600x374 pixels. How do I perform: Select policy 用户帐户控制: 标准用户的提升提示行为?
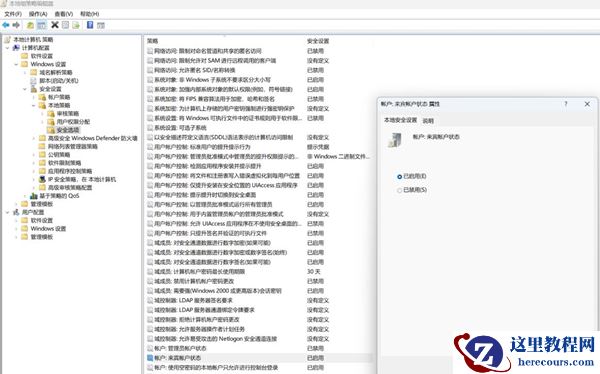(x=202, y=147)
